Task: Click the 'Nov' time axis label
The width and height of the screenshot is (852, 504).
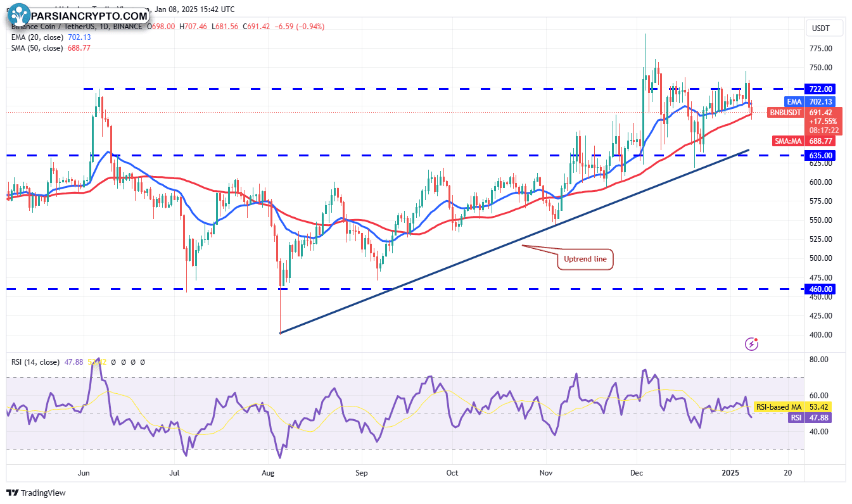Action: (x=545, y=472)
